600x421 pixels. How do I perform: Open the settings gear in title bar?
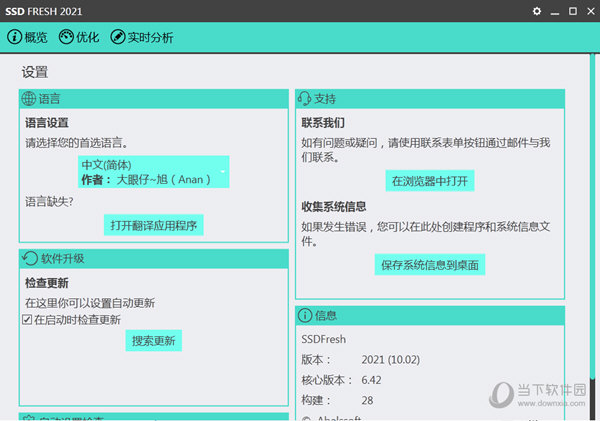[x=537, y=11]
